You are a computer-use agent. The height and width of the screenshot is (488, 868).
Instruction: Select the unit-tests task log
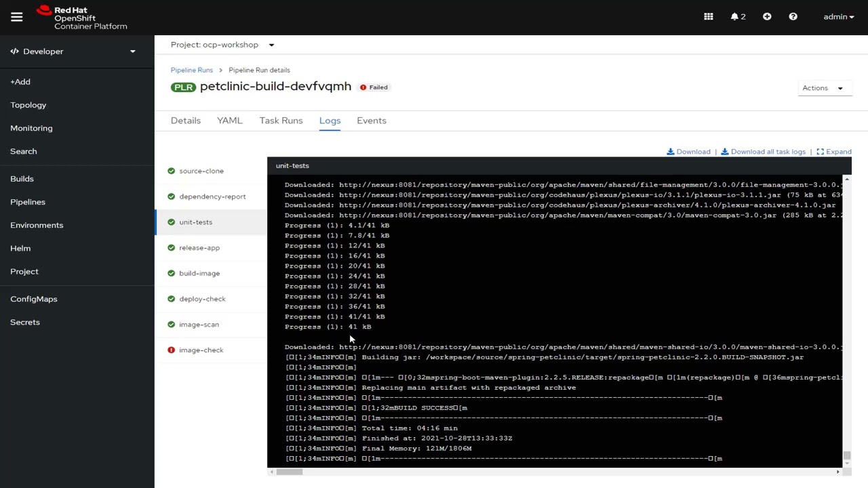(211, 222)
